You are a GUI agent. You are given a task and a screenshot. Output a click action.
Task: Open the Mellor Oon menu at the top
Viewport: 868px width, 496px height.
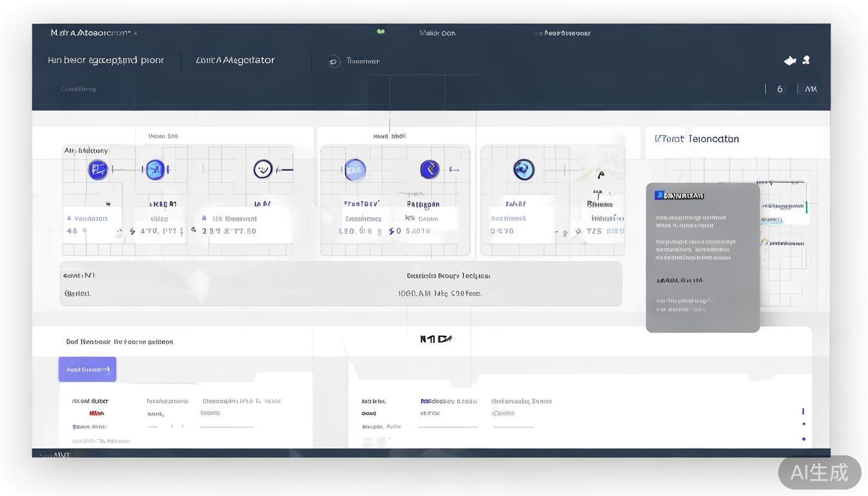click(437, 32)
